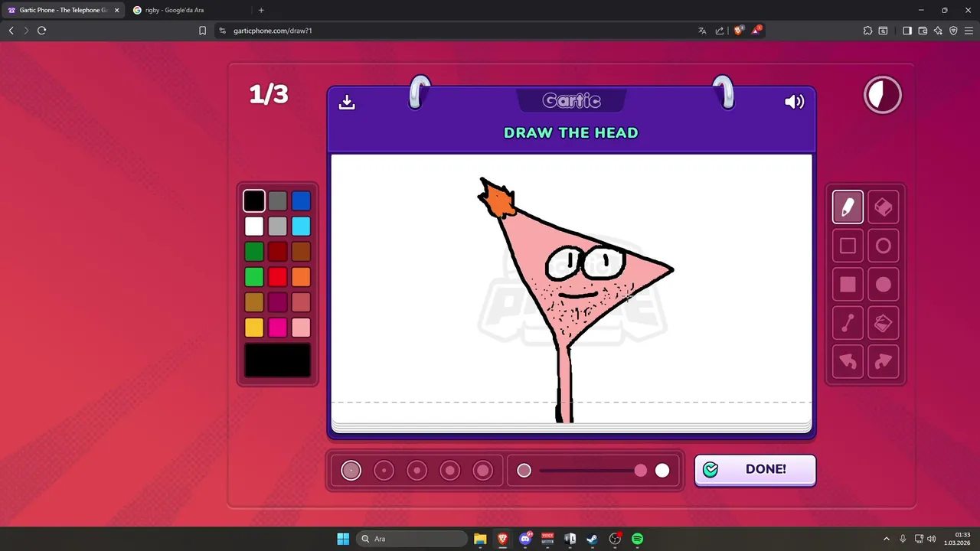Viewport: 980px width, 551px height.
Task: Select the paint bucket fill tool
Action: click(884, 323)
